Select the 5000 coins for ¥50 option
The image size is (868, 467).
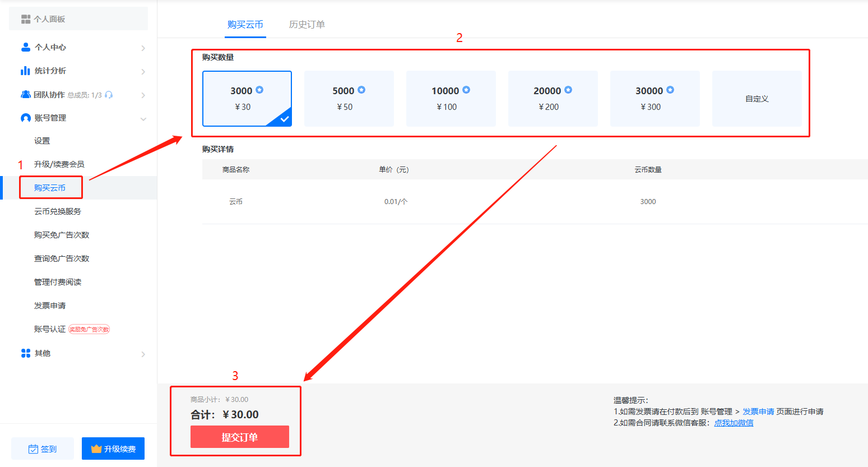pos(349,98)
